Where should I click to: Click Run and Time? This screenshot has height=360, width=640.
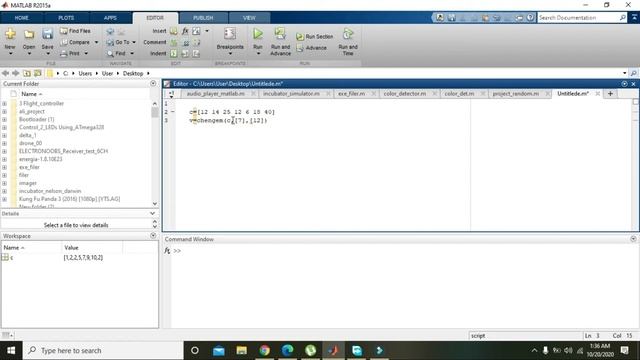click(x=348, y=42)
